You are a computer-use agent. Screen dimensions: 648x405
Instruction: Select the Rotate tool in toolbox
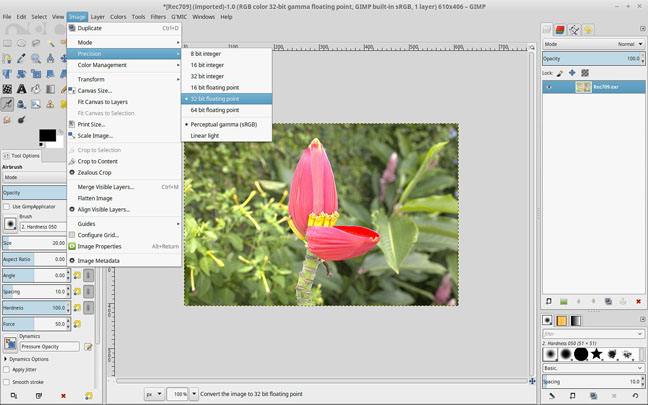(x=21, y=74)
